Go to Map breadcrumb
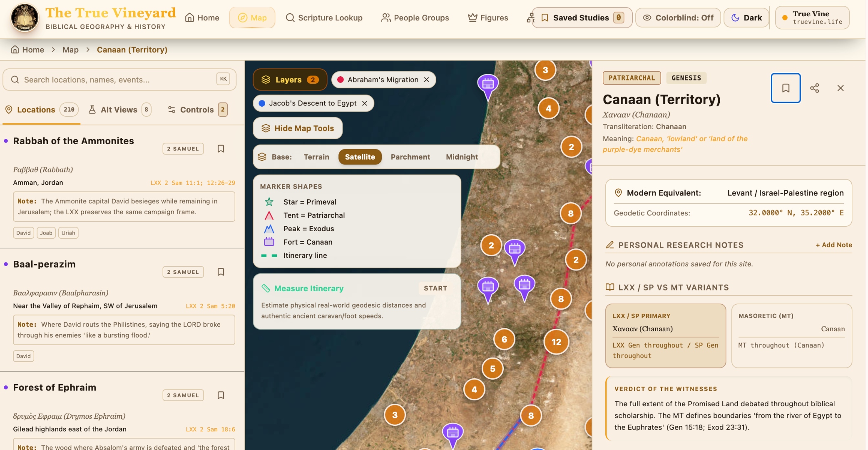The height and width of the screenshot is (450, 868). 70,50
